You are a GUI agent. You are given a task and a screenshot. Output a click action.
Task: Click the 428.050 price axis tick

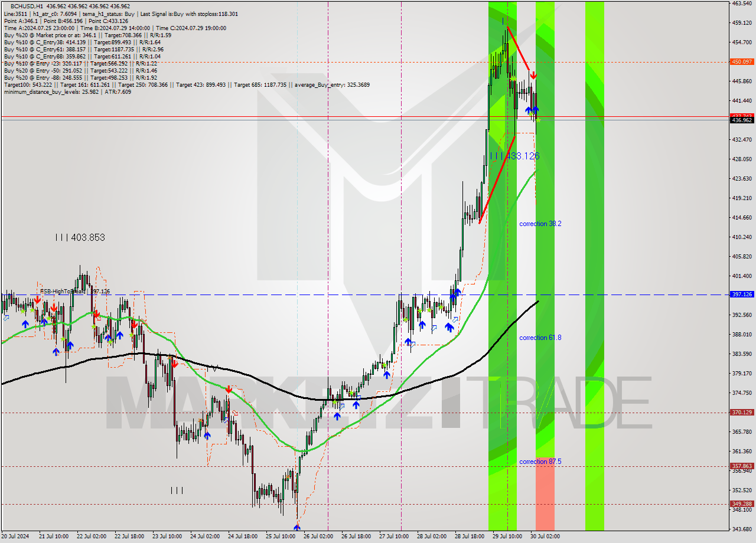pos(741,159)
